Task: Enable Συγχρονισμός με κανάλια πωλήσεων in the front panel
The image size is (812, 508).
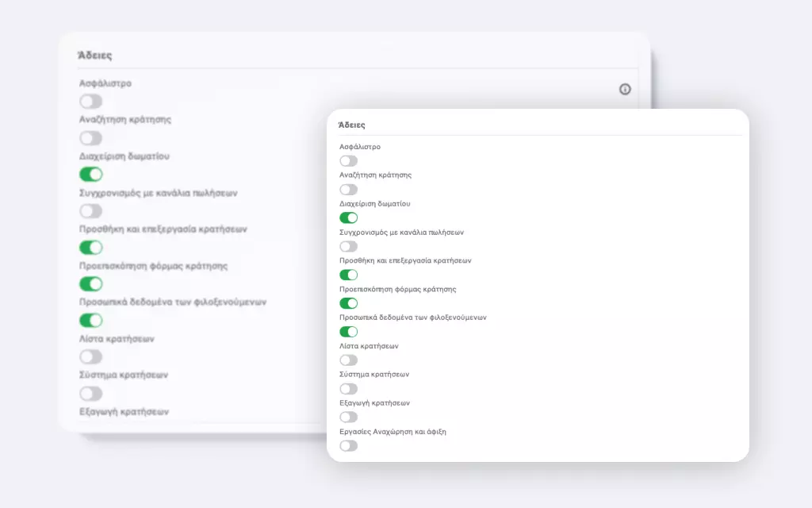Action: coord(348,246)
